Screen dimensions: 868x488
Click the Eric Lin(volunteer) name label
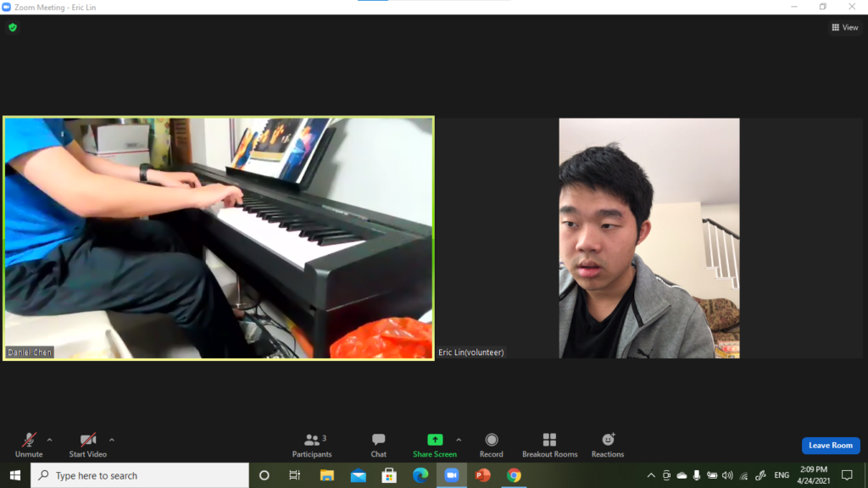(471, 352)
